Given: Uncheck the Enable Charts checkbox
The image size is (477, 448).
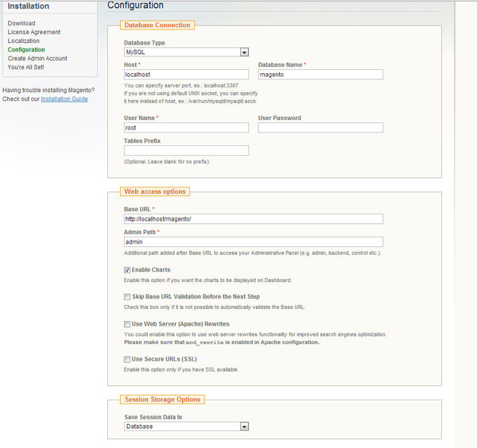Looking at the screenshot, I should tap(127, 270).
